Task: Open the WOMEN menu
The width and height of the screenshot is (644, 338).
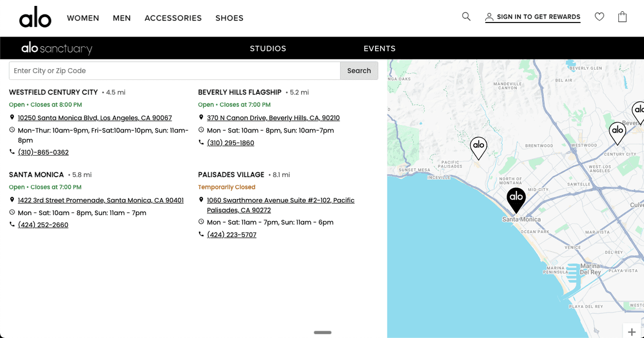Action: (x=83, y=18)
